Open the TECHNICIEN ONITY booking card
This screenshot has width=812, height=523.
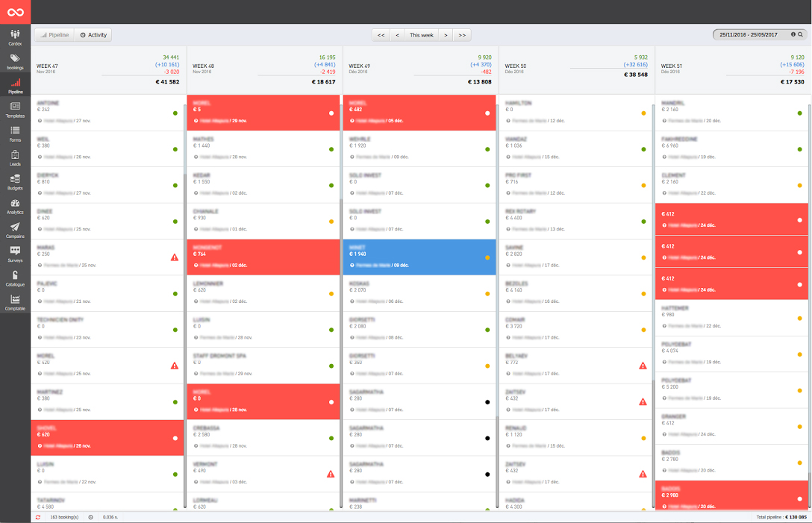pyautogui.click(x=107, y=329)
